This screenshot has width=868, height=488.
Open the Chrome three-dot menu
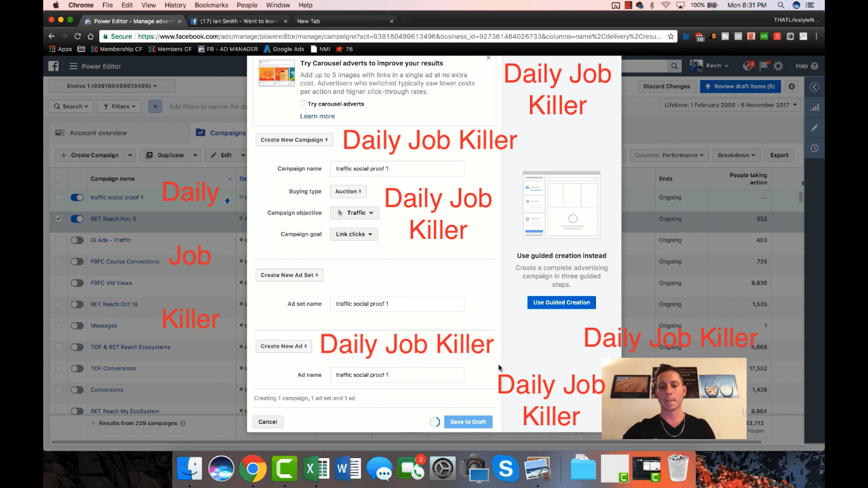point(816,37)
